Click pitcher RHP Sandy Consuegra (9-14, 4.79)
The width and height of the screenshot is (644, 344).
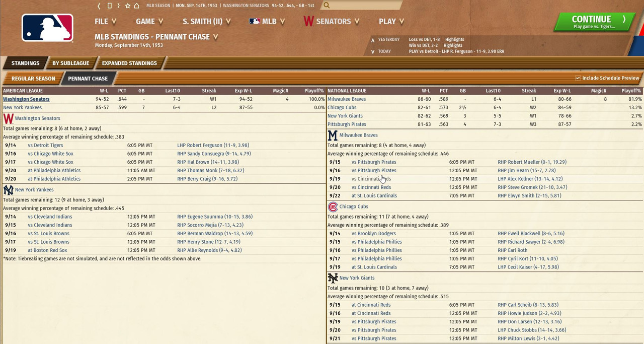(x=214, y=154)
